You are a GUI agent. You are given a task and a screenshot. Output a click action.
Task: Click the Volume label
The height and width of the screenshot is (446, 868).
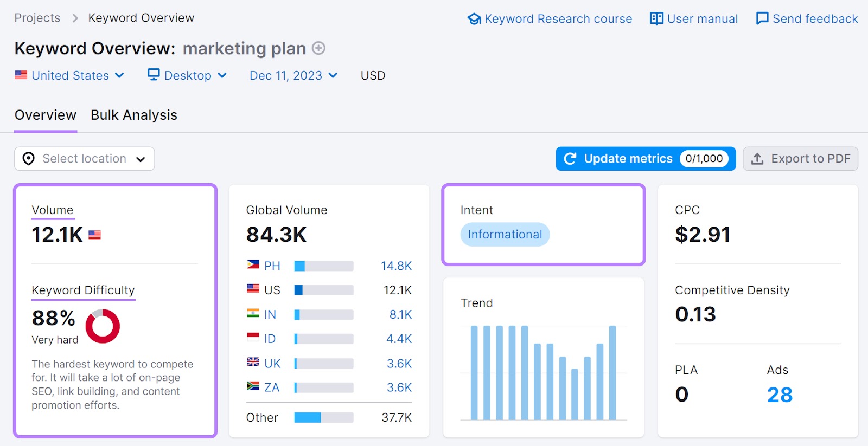click(x=53, y=210)
